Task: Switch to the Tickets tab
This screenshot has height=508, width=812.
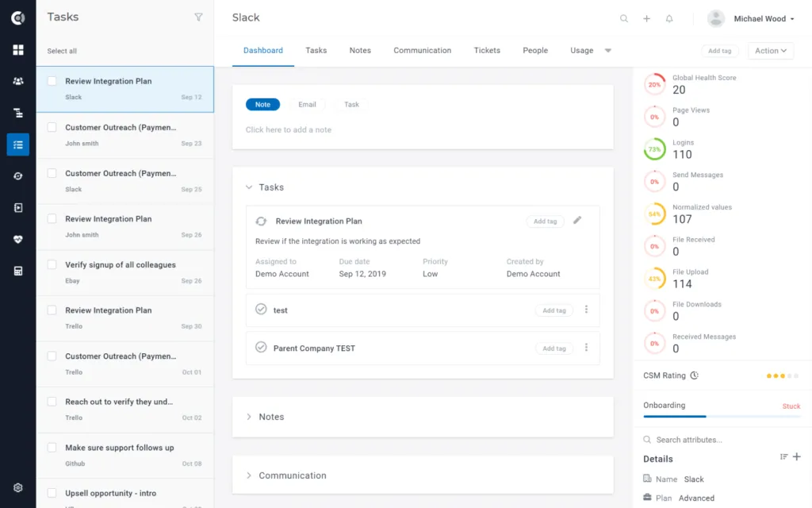Action: (487, 50)
